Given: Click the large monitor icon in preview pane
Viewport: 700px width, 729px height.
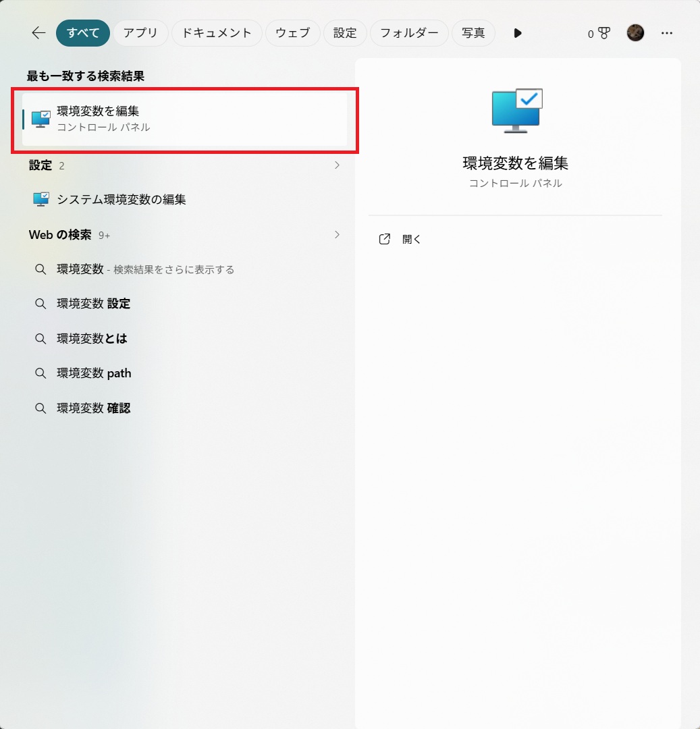Looking at the screenshot, I should [516, 111].
